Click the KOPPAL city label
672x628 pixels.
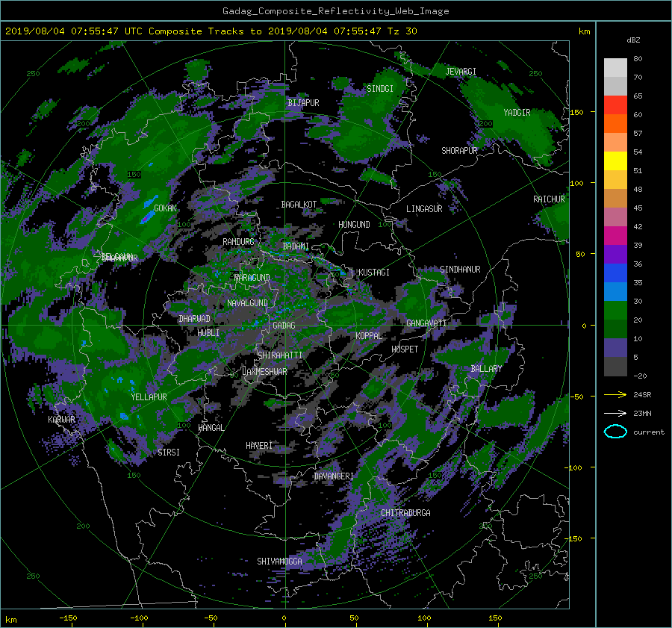pos(369,336)
